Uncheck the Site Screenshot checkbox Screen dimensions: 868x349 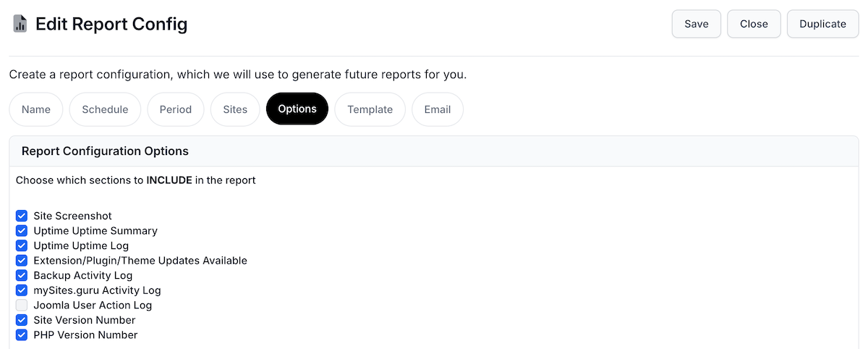[22, 216]
